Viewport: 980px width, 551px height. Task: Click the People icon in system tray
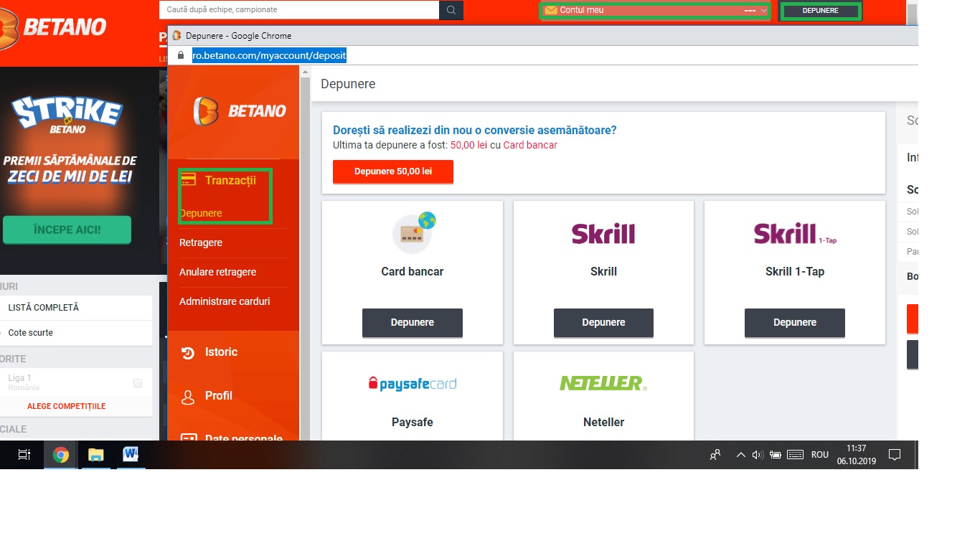tap(715, 454)
